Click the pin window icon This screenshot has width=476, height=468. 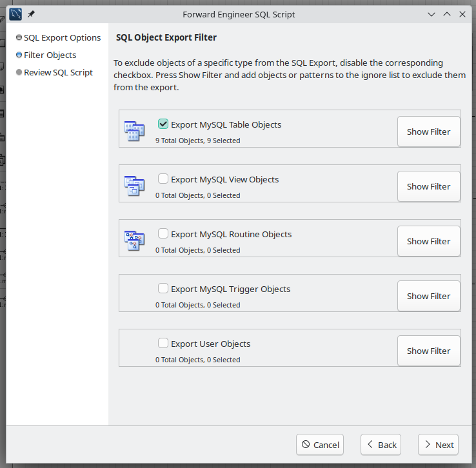coord(32,14)
